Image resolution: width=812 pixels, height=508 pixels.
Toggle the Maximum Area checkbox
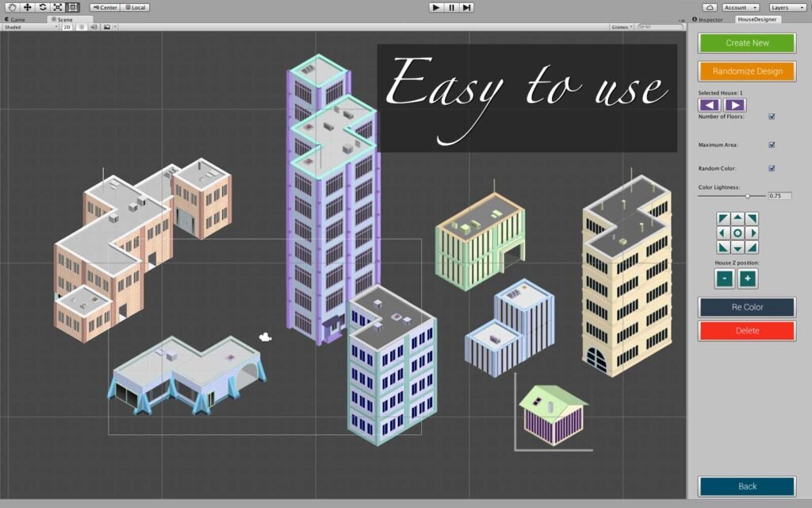772,145
